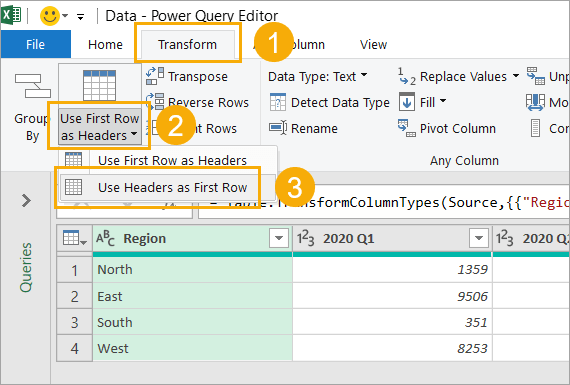570x385 pixels.
Task: Click the Transpose button label
Action: (197, 77)
